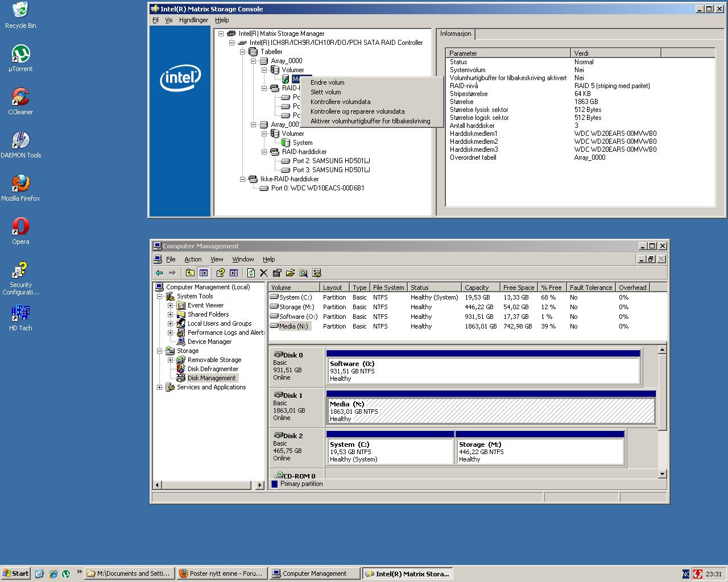Collapse Storage node in Computer Management
Viewport: 728px width, 582px height.
159,351
